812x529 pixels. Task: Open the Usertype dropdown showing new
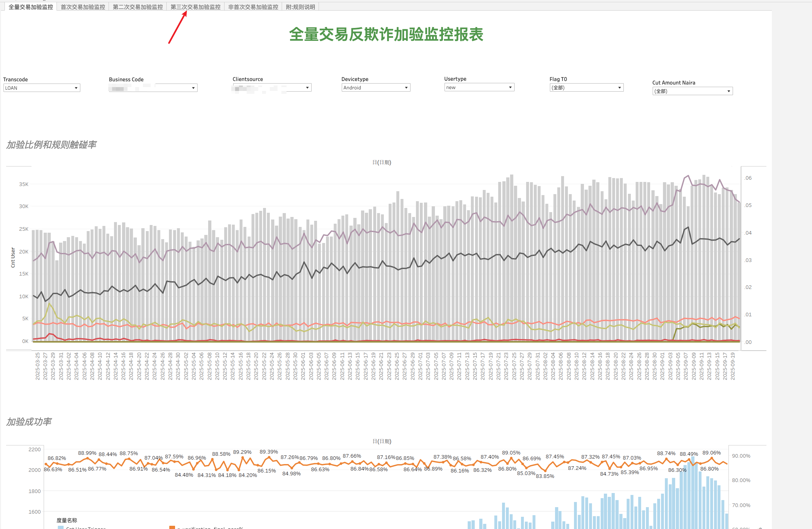click(x=479, y=87)
